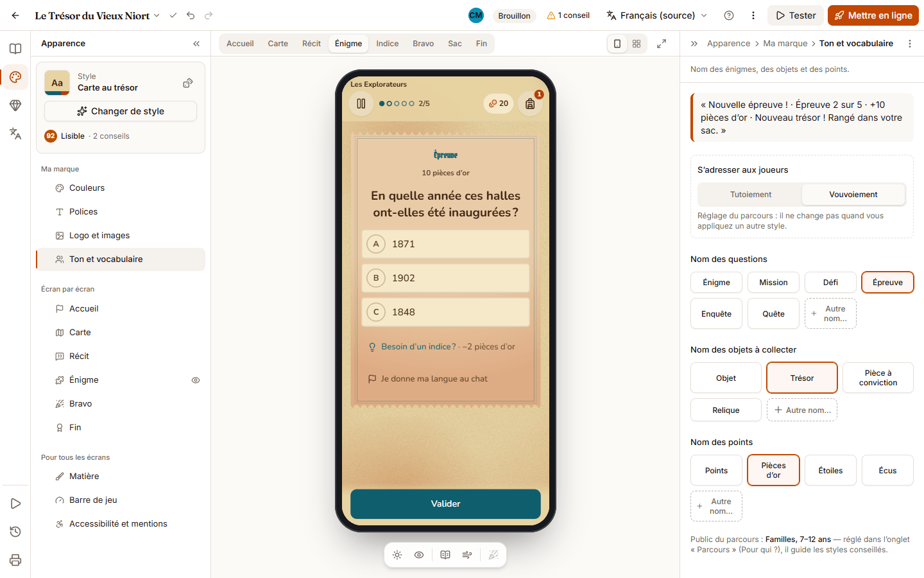Image resolution: width=924 pixels, height=578 pixels.
Task: Open the Brouillon status menu
Action: [514, 15]
